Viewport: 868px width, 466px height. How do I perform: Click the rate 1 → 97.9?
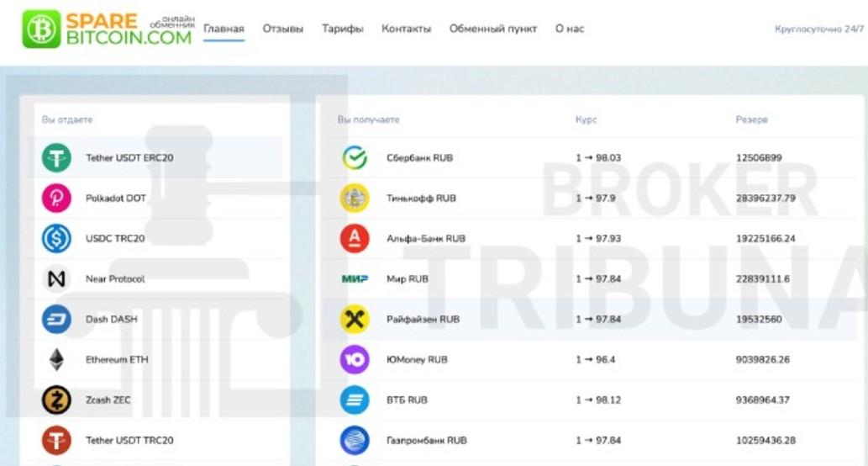596,199
